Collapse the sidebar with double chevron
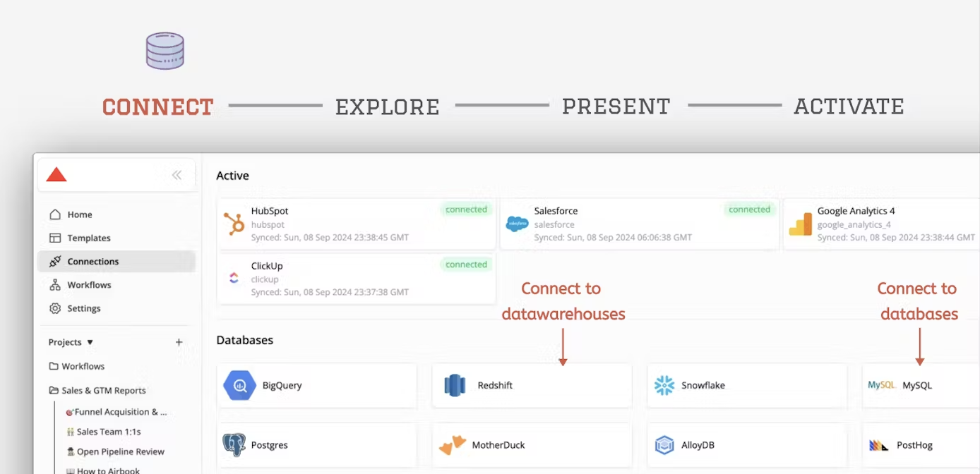The image size is (980, 474). [177, 175]
